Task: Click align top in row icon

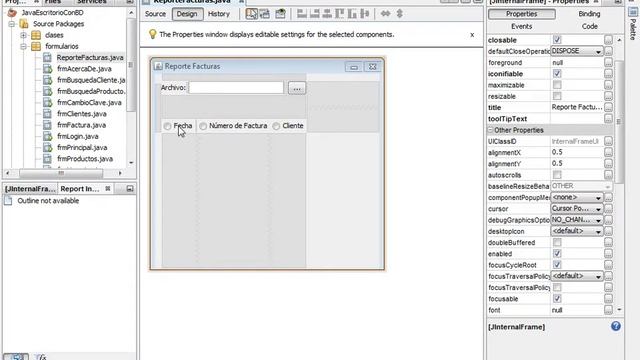Action: 340,14
